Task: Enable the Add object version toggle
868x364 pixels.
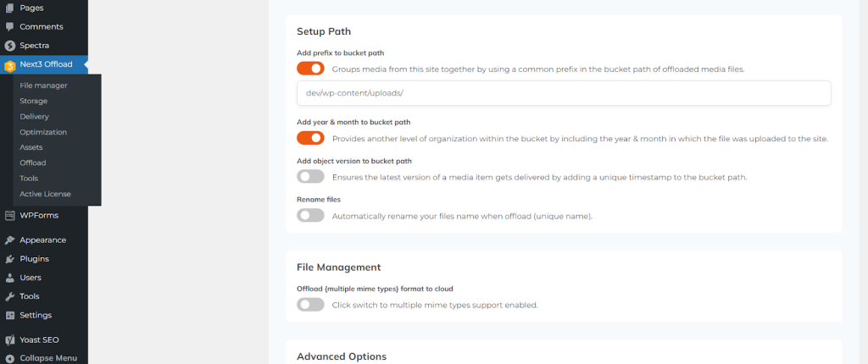Action: [x=310, y=177]
